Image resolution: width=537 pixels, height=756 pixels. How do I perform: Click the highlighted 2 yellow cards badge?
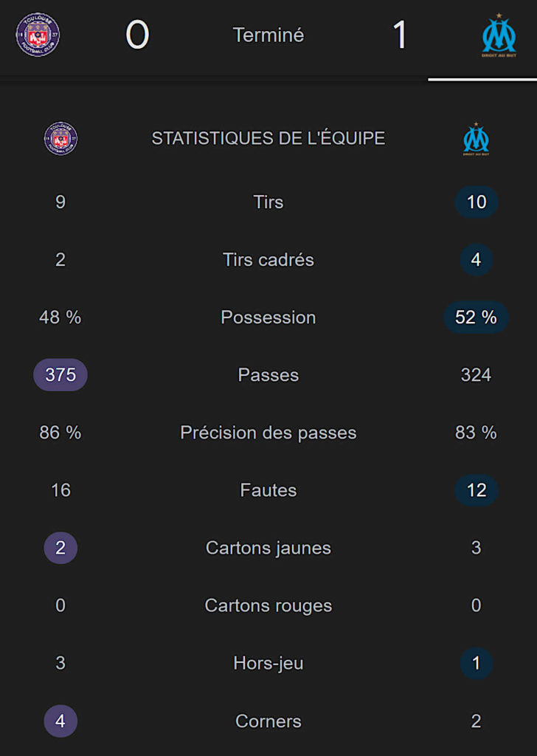pyautogui.click(x=60, y=548)
